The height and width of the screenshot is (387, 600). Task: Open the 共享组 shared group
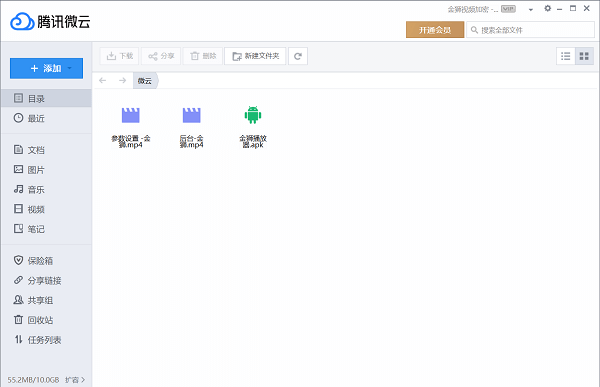(46, 300)
